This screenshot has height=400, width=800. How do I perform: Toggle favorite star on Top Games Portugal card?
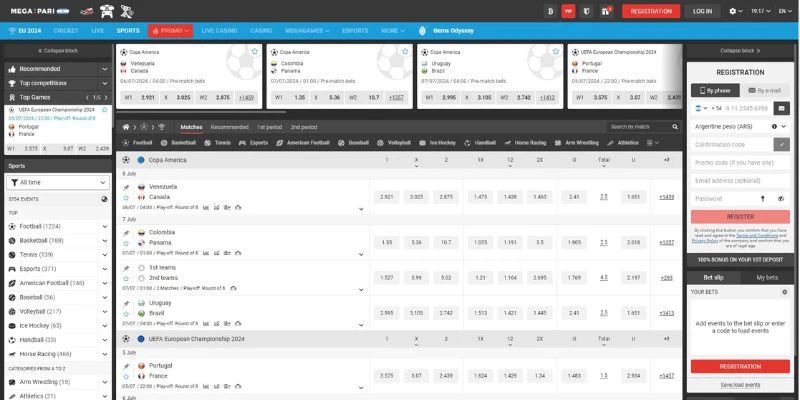coord(105,110)
